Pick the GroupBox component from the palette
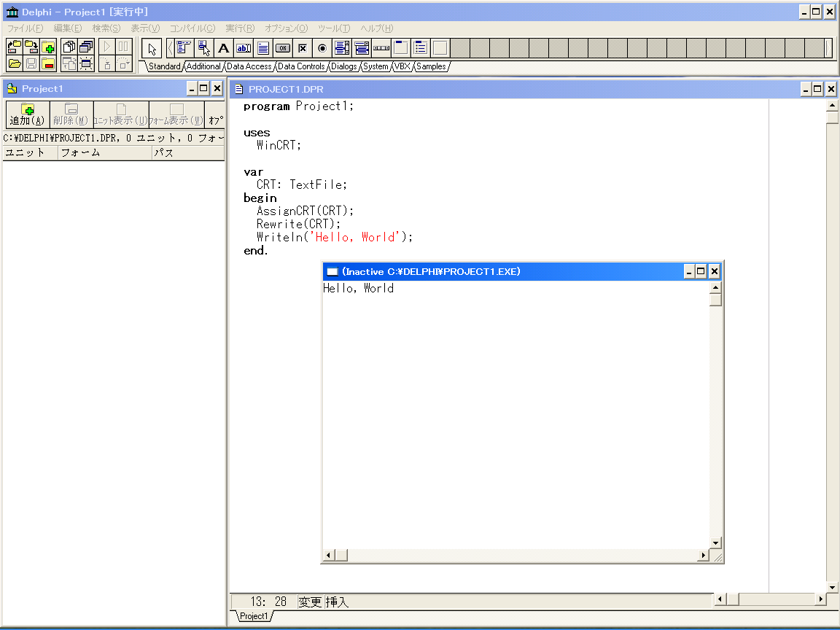This screenshot has height=630, width=840. 401,48
